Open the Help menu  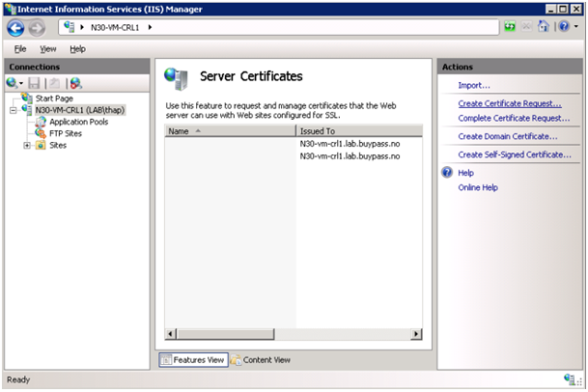tap(77, 49)
